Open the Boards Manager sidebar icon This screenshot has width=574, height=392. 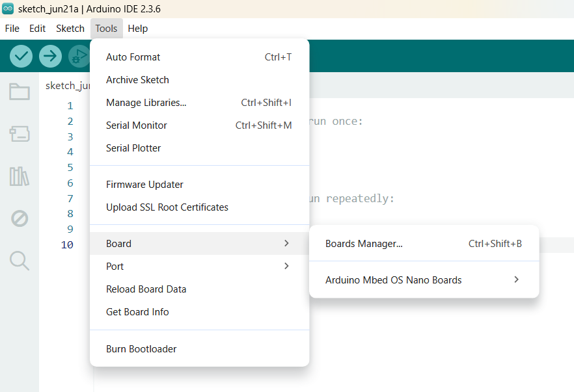[20, 134]
